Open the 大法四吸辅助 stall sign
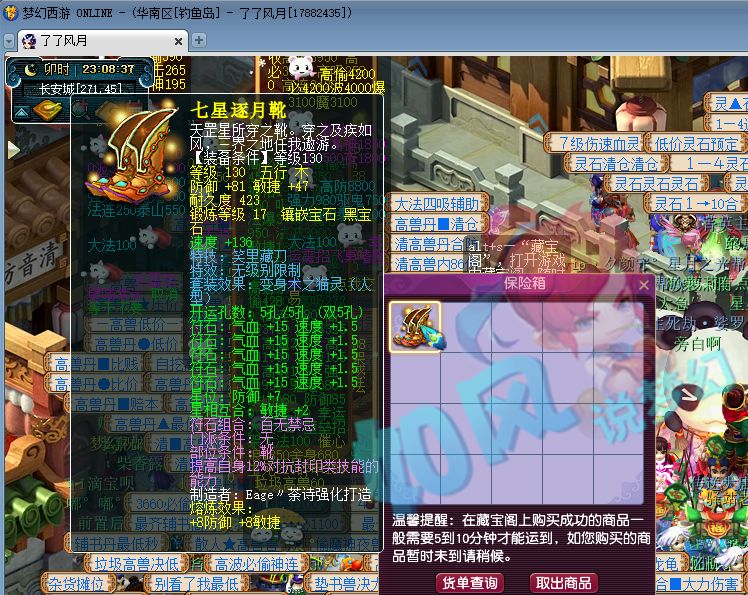 (437, 204)
